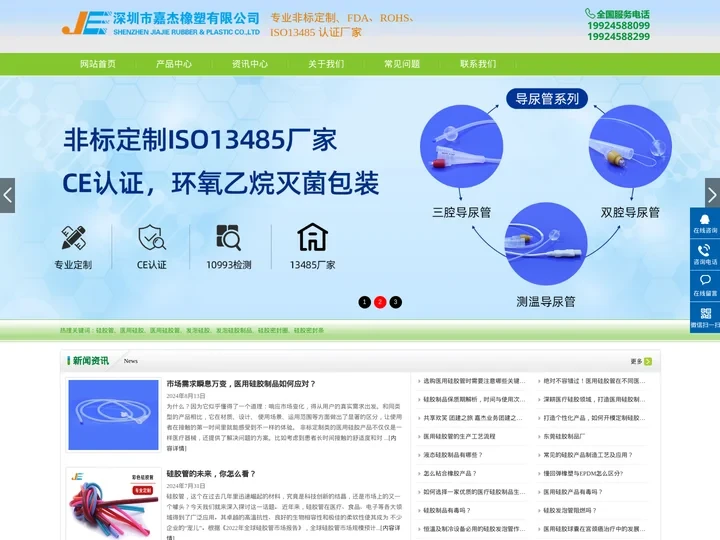
Task: Open 在线留言 sidebar widget
Action: (705, 286)
